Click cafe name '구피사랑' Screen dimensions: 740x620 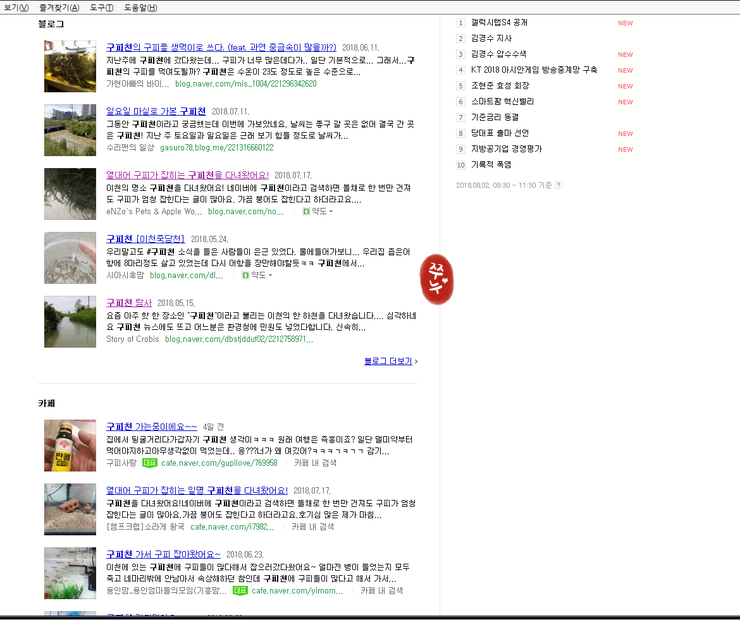pyautogui.click(x=121, y=463)
